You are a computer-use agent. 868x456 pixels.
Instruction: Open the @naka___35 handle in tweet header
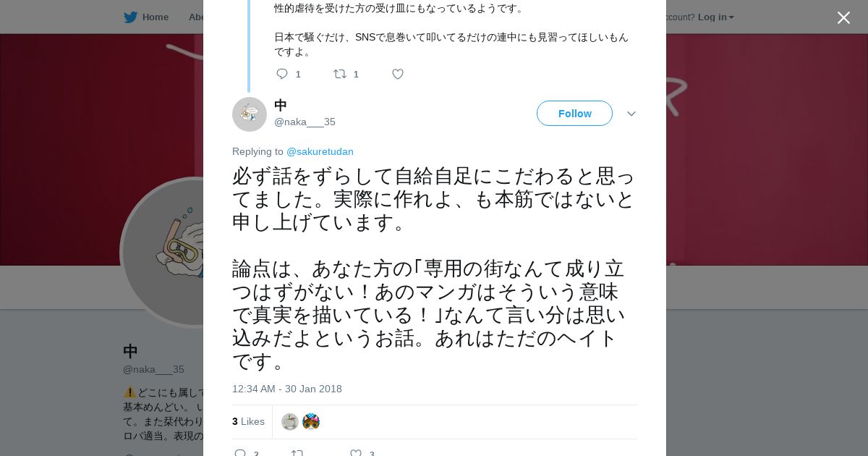(305, 122)
